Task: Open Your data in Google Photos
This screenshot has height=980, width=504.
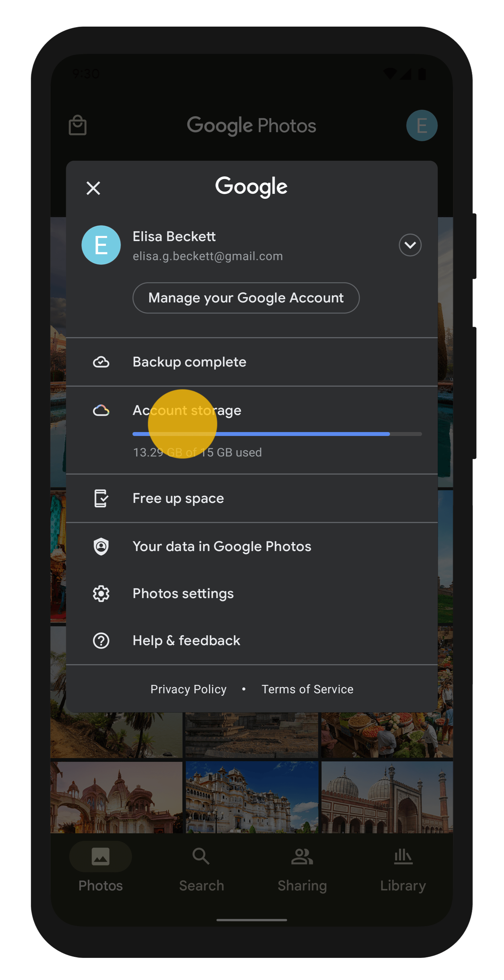Action: pyautogui.click(x=222, y=546)
